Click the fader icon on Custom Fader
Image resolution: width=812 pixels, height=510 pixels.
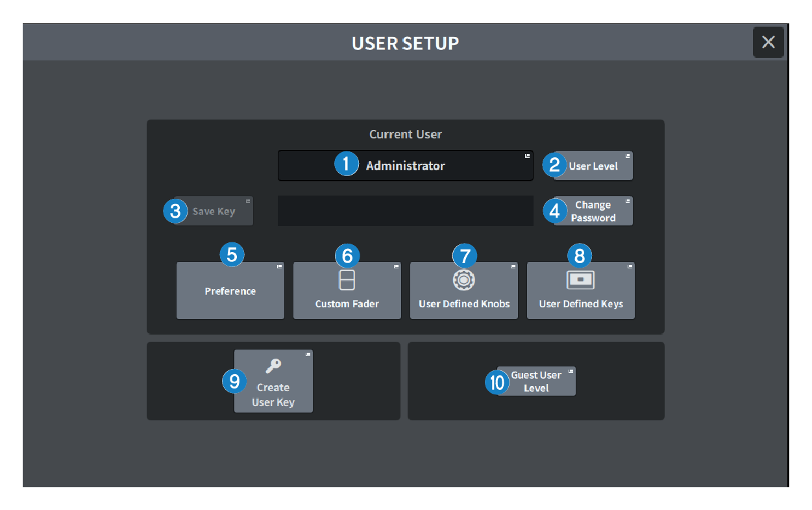click(347, 280)
